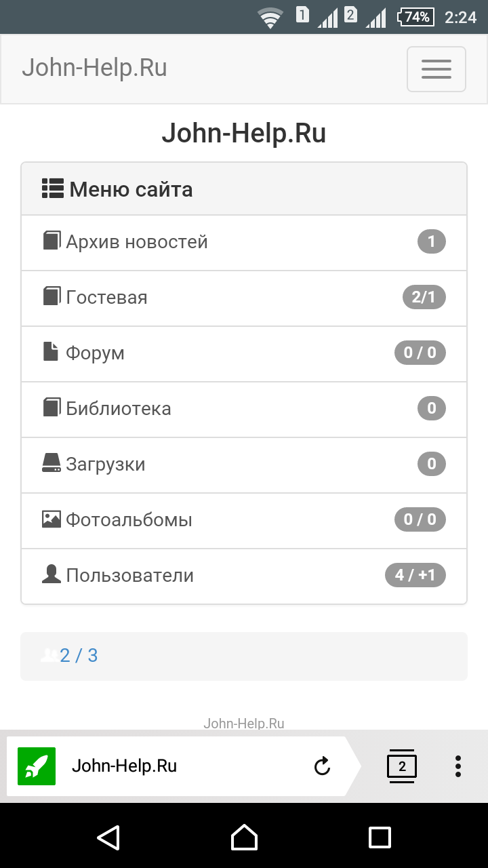Click the online users 2 / 3 link
The width and height of the screenshot is (488, 868).
[x=79, y=656]
